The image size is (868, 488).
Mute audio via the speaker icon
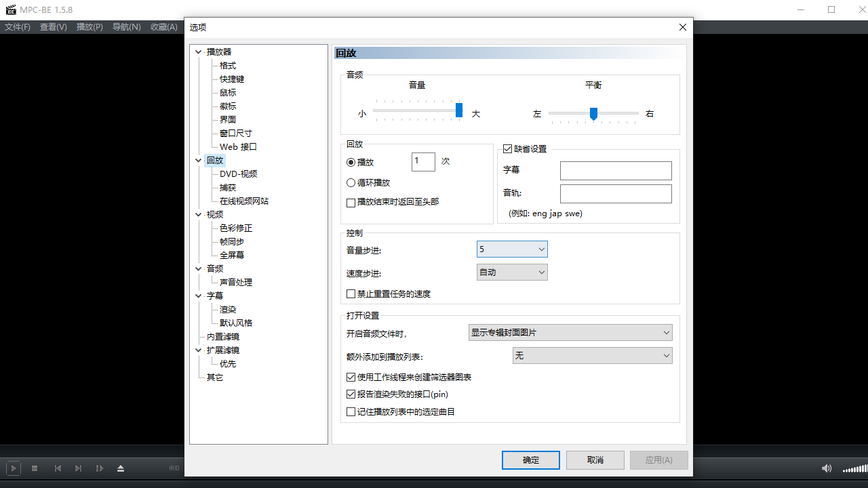(827, 468)
